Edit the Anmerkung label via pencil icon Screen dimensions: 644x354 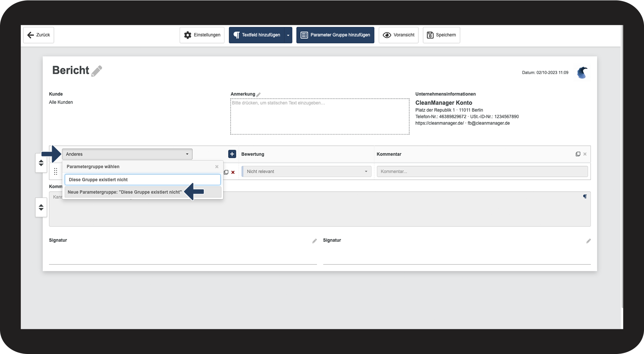pyautogui.click(x=258, y=94)
